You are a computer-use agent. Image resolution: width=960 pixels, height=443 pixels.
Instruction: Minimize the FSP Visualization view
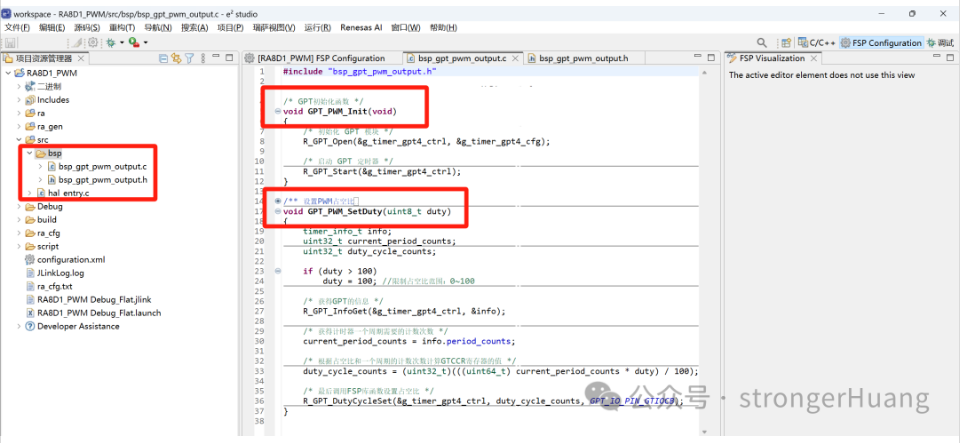(x=935, y=58)
